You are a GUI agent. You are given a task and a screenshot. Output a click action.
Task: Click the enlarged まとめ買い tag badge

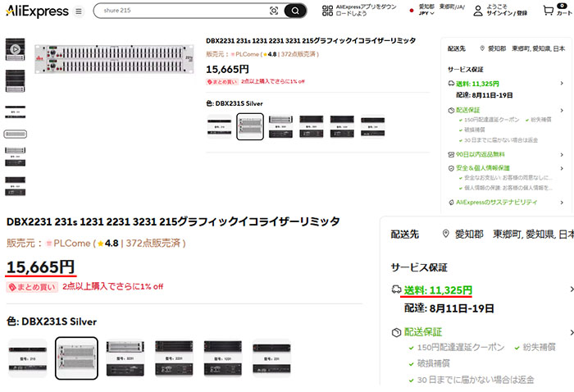[32, 287]
